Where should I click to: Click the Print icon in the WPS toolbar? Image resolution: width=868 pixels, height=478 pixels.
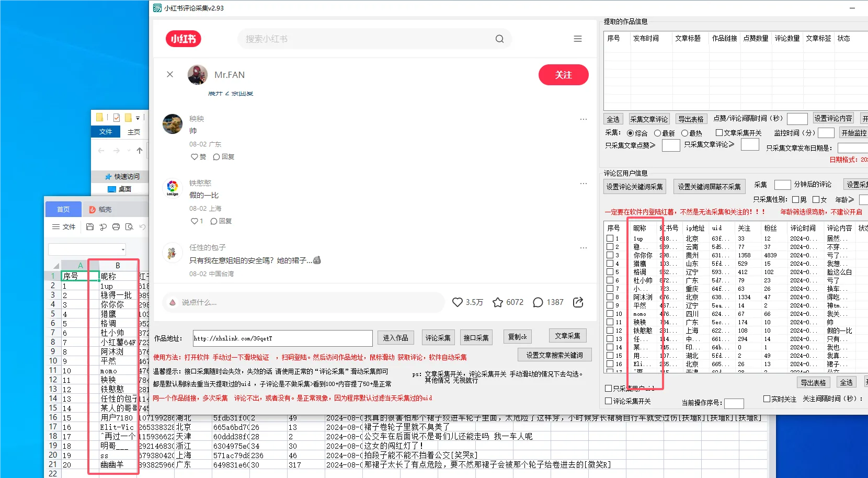116,226
